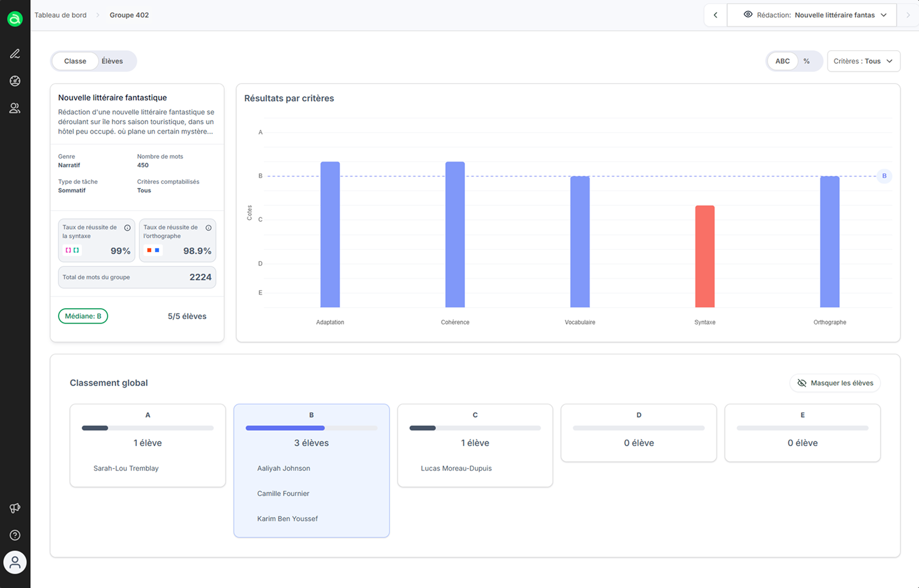The width and height of the screenshot is (919, 588).
Task: Go to previous assignment with left chevron
Action: coord(715,15)
